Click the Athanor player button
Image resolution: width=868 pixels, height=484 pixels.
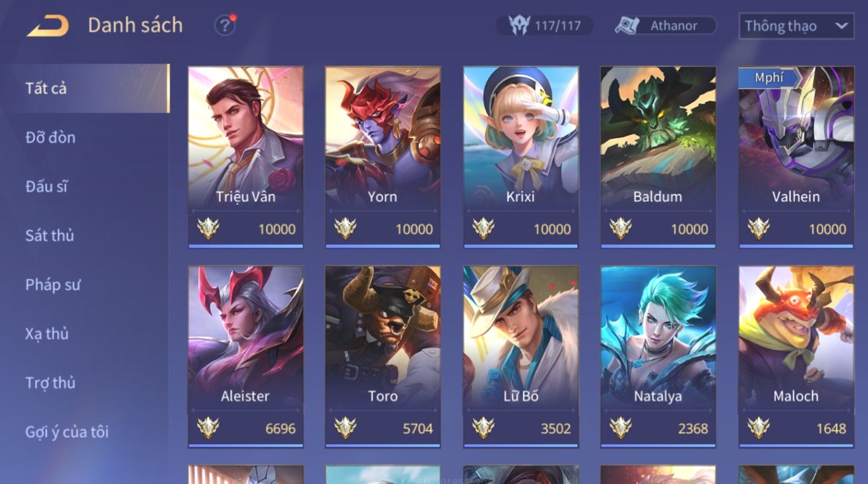[665, 26]
